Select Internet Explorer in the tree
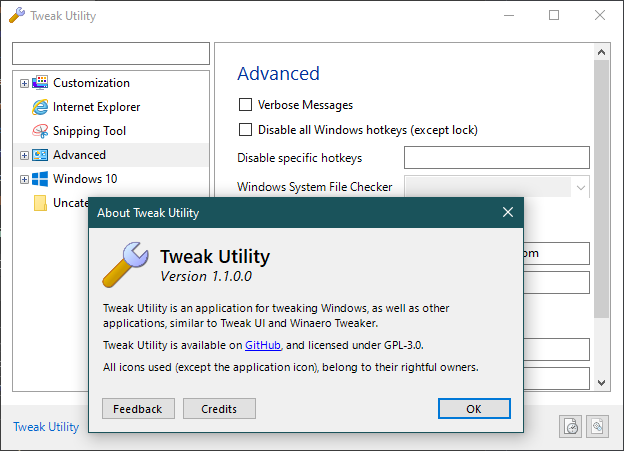624x451 pixels. (x=96, y=107)
